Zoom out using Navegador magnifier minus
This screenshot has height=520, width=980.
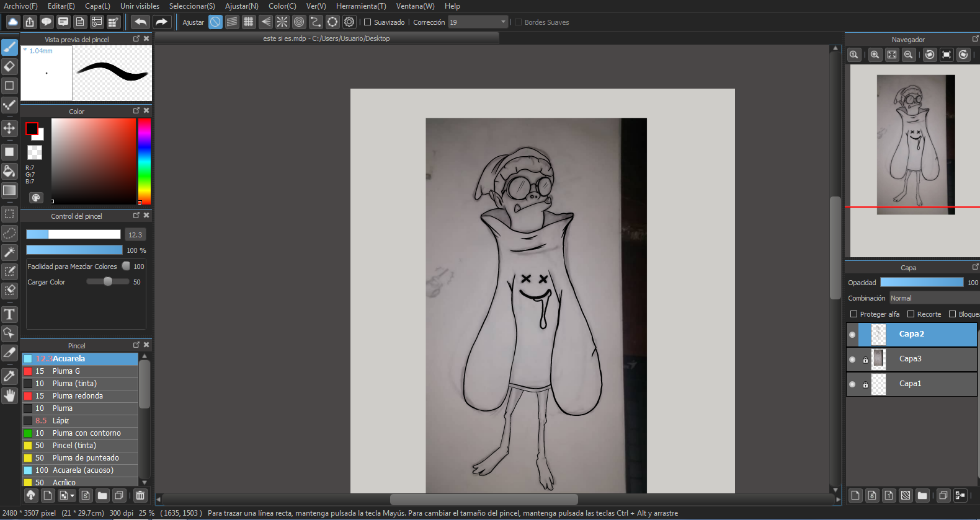coord(909,55)
